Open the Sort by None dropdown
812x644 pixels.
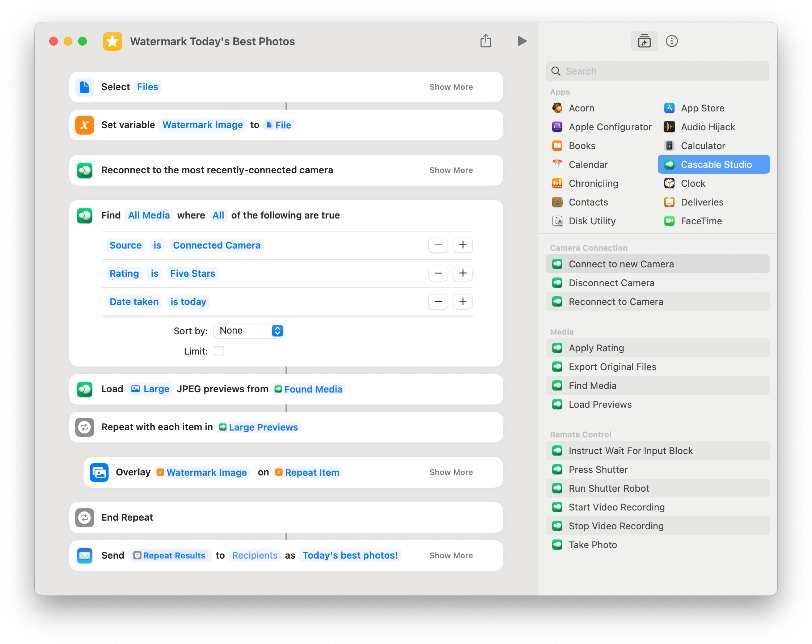249,331
